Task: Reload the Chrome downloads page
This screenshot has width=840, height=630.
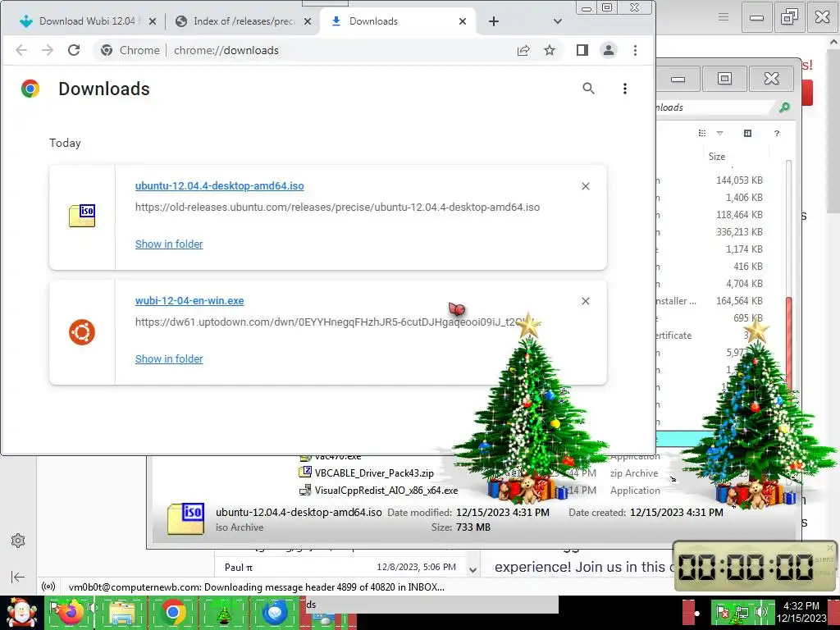Action: point(74,50)
